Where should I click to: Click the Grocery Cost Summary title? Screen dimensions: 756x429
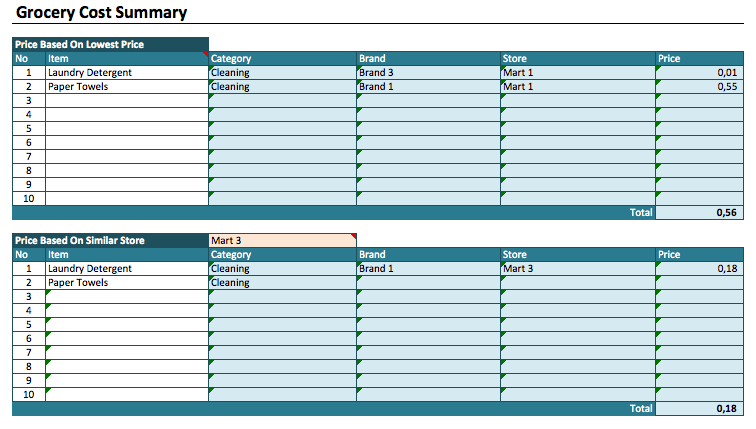[x=101, y=13]
